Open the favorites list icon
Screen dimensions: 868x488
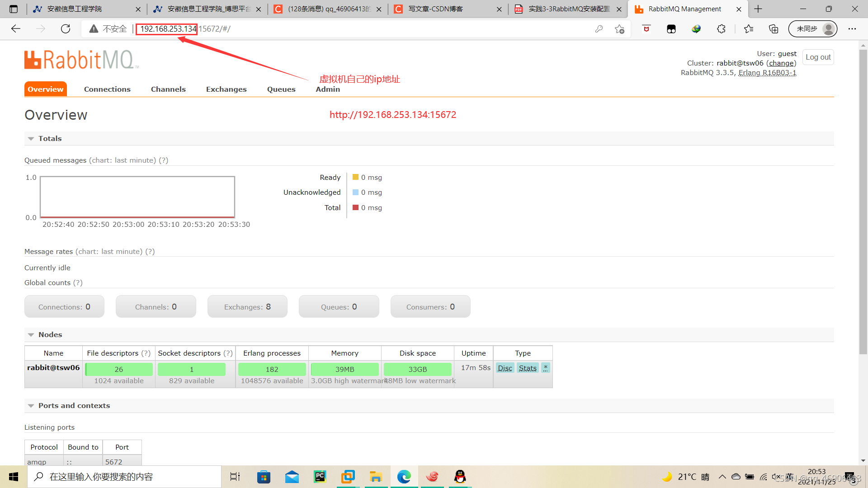749,29
